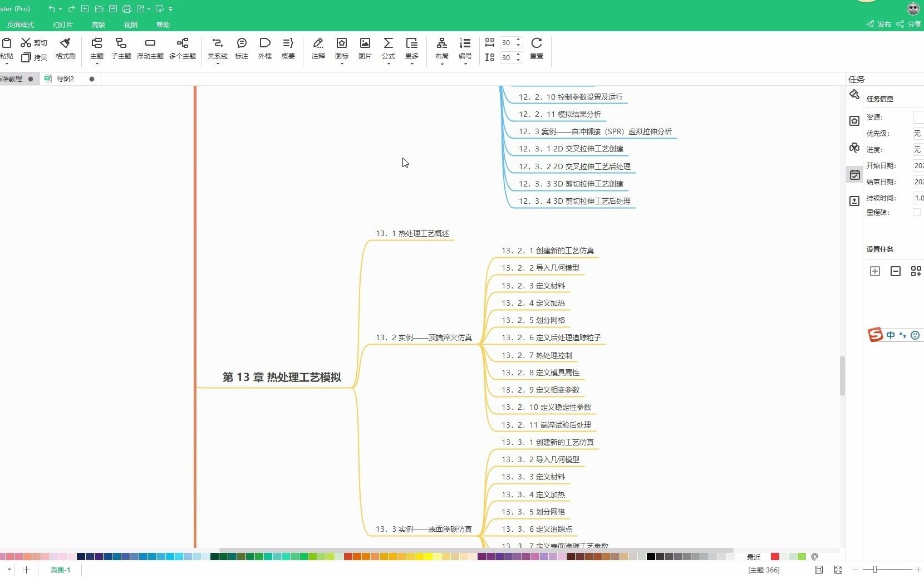Toggle fit-to-window view in status bar
Viewport: 924px width, 578px height.
[x=838, y=570]
